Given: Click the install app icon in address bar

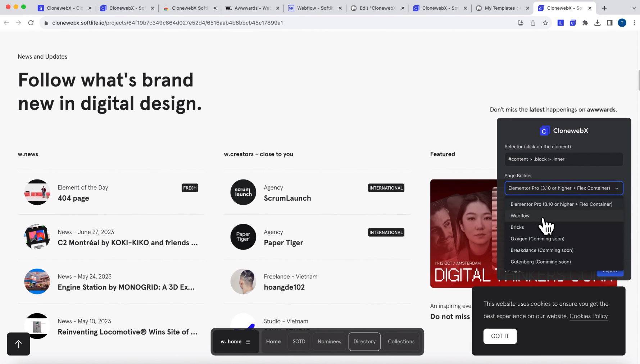Looking at the screenshot, I should click(x=521, y=23).
